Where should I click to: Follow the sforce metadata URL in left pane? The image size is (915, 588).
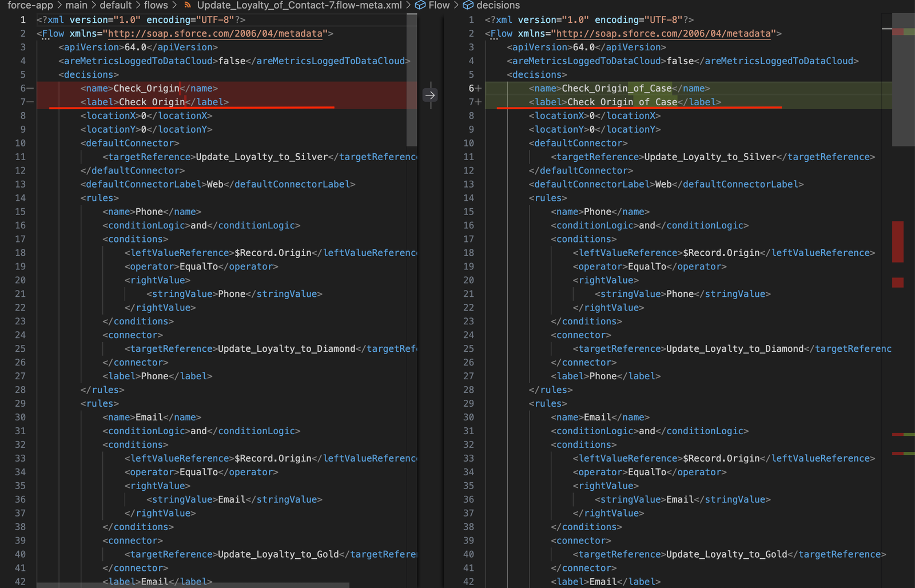(215, 33)
